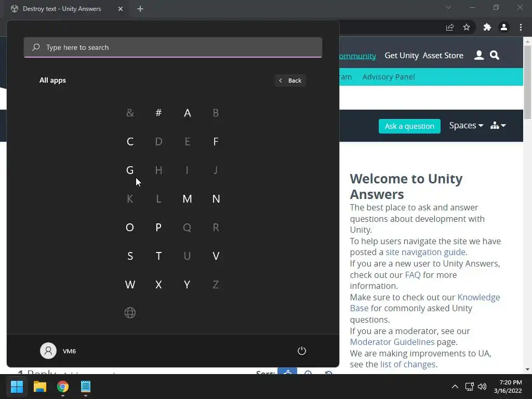Expand the Spaces dropdown

(466, 126)
